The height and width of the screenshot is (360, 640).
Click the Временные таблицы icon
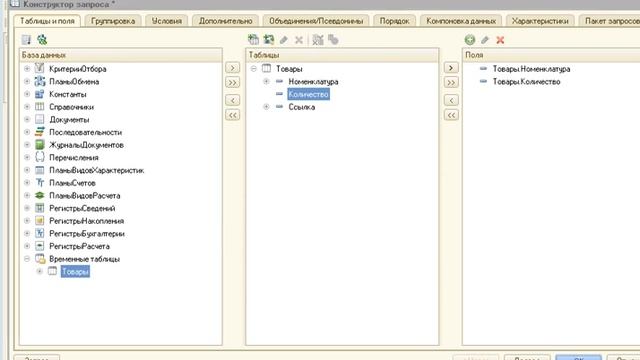tap(40, 259)
